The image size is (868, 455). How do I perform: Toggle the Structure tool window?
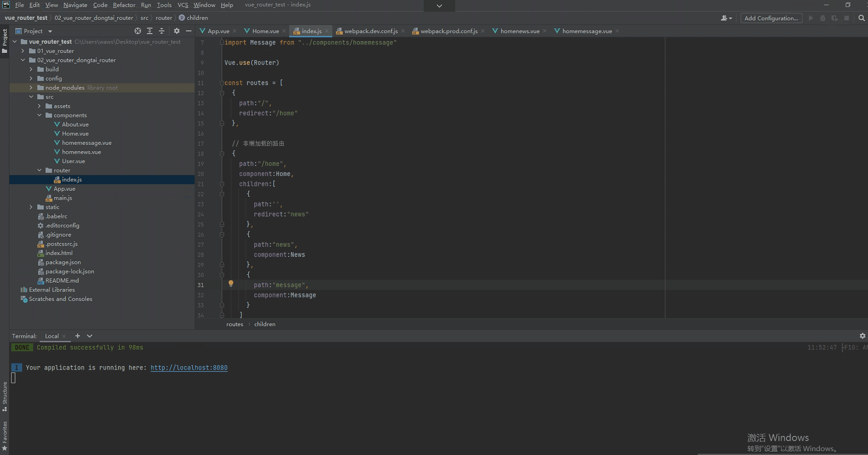point(4,396)
